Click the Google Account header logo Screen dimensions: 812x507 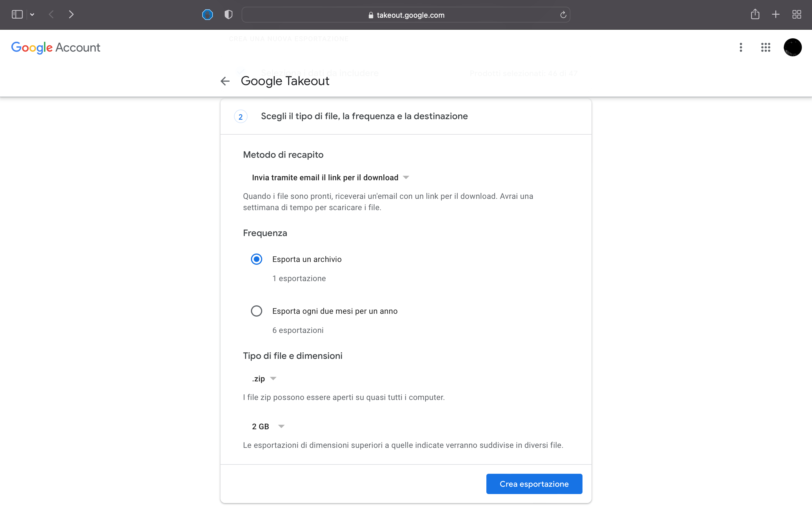point(56,47)
